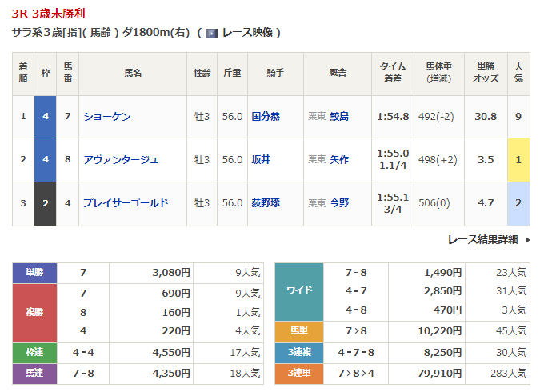The height and width of the screenshot is (392, 544).
Task: Click the orange 3連単 payout label
Action: click(298, 371)
